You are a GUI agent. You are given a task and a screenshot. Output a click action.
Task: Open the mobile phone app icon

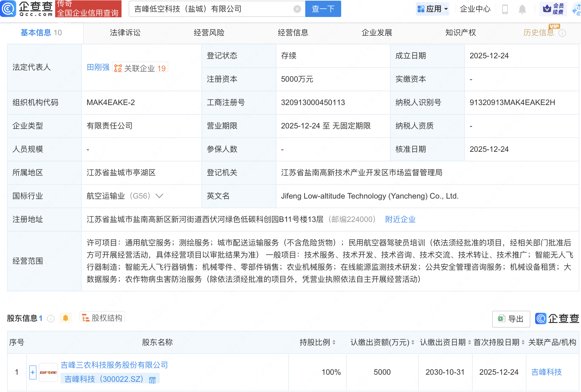(505, 9)
